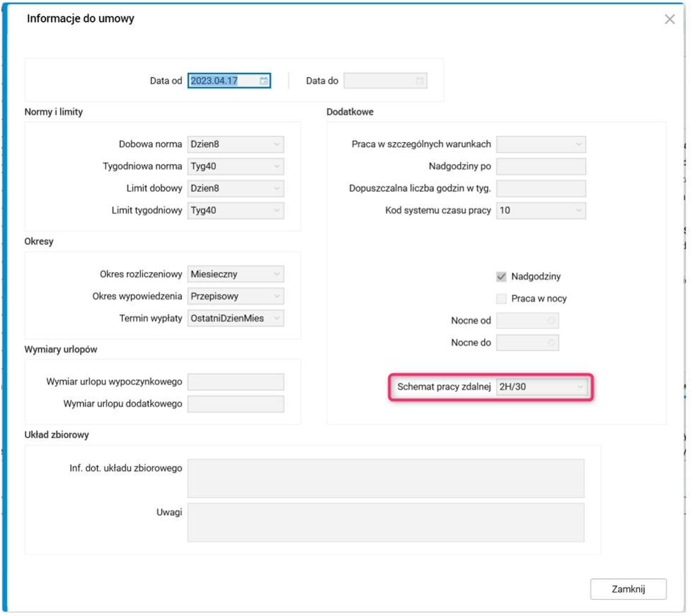Viewport: 691px width, 616px height.
Task: Click the Inf. dot. układu zbiorowego text area
Action: click(386, 479)
